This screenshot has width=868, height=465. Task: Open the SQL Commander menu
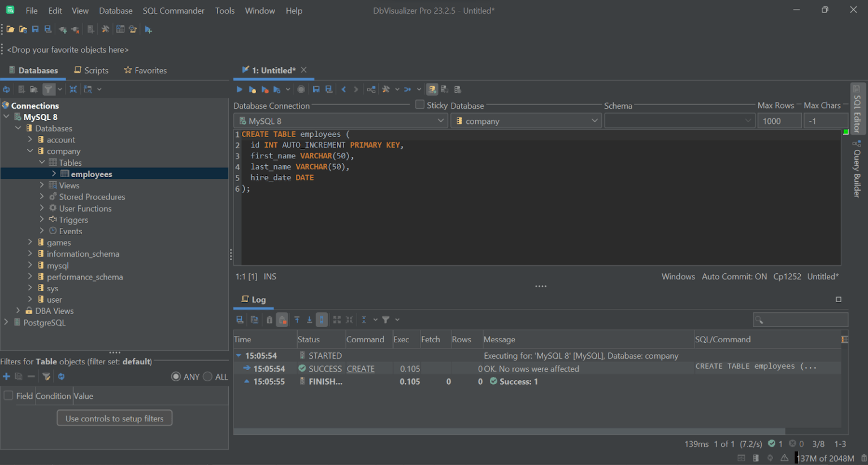tap(173, 10)
